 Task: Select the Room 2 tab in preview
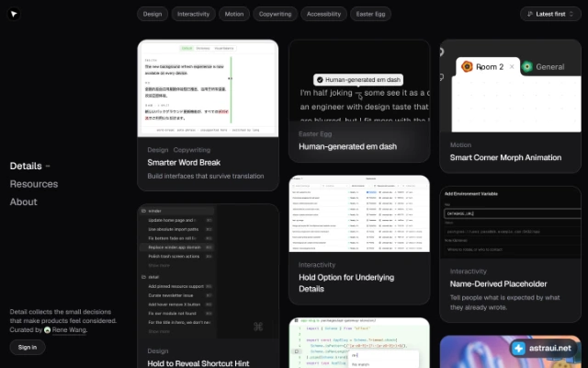click(x=488, y=67)
